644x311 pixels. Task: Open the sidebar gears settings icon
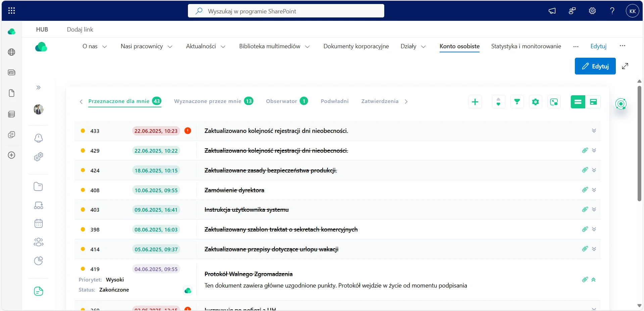tap(39, 157)
